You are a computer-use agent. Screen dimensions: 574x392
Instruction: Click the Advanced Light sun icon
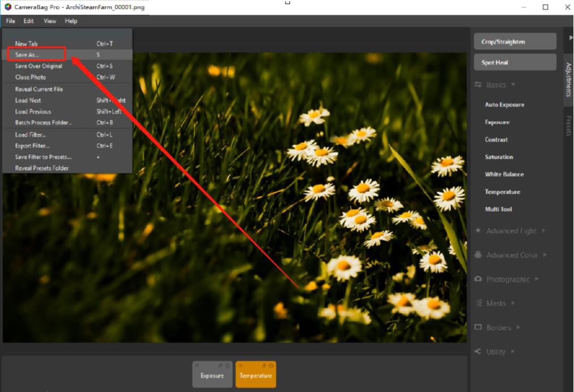coord(478,231)
